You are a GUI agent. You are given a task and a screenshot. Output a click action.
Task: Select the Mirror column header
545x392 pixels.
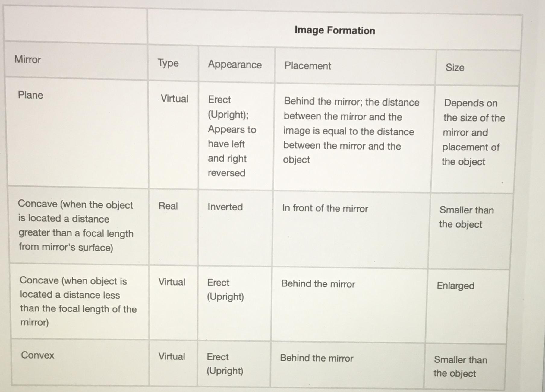(28, 59)
